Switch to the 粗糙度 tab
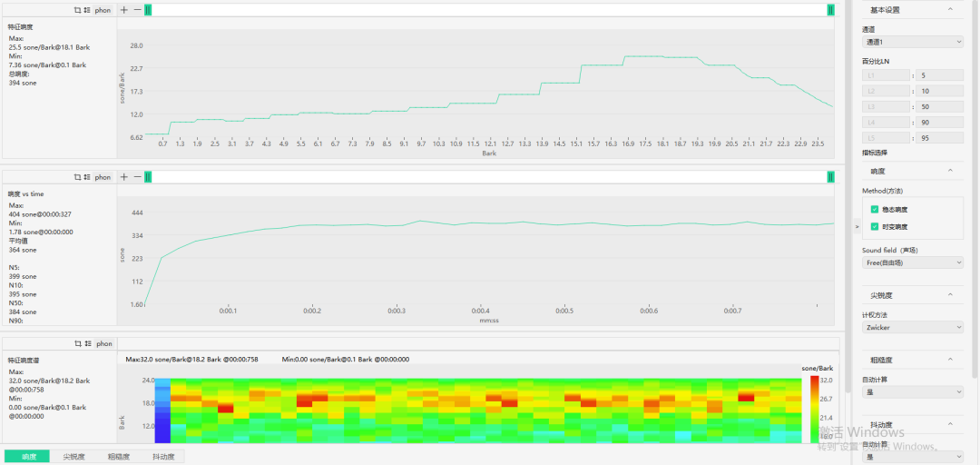Viewport: 980px width, 465px height. pyautogui.click(x=119, y=456)
